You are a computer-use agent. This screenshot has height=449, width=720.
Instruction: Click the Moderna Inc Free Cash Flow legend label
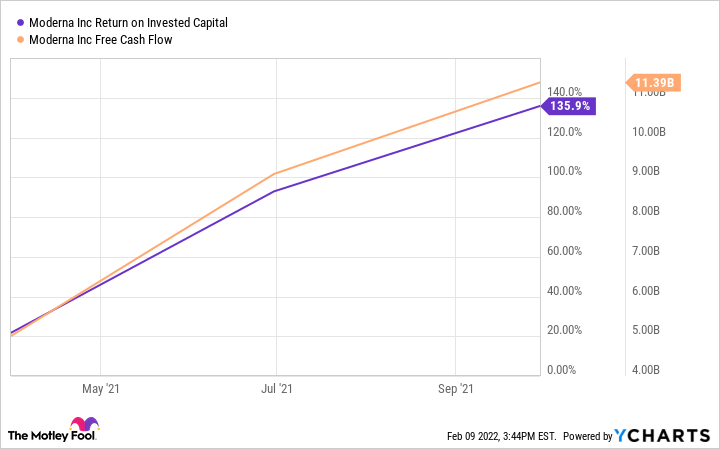click(108, 40)
